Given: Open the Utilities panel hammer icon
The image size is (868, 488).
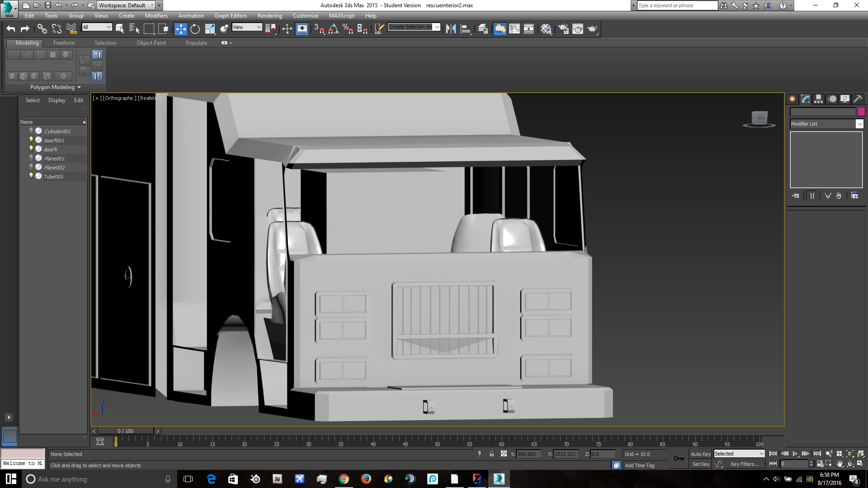Looking at the screenshot, I should point(858,99).
